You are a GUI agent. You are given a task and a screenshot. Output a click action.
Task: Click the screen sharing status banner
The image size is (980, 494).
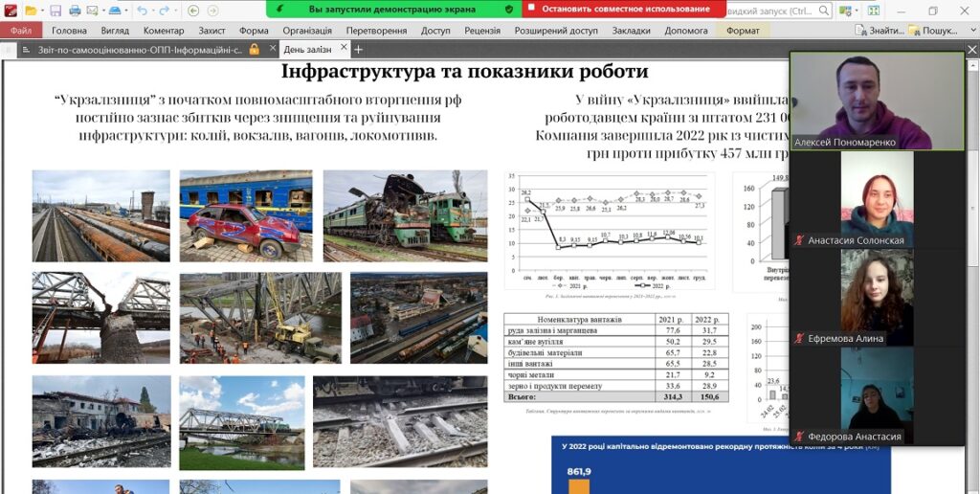tap(391, 10)
